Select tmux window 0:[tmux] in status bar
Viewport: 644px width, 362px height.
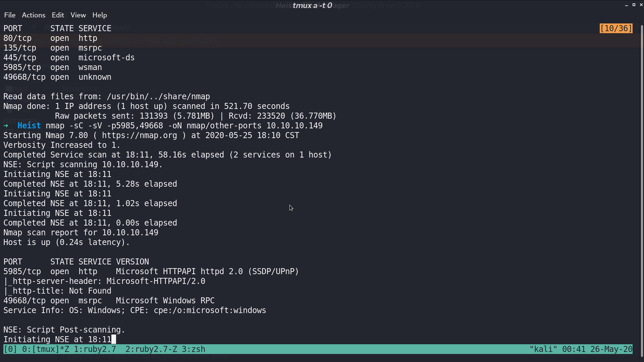coord(46,349)
